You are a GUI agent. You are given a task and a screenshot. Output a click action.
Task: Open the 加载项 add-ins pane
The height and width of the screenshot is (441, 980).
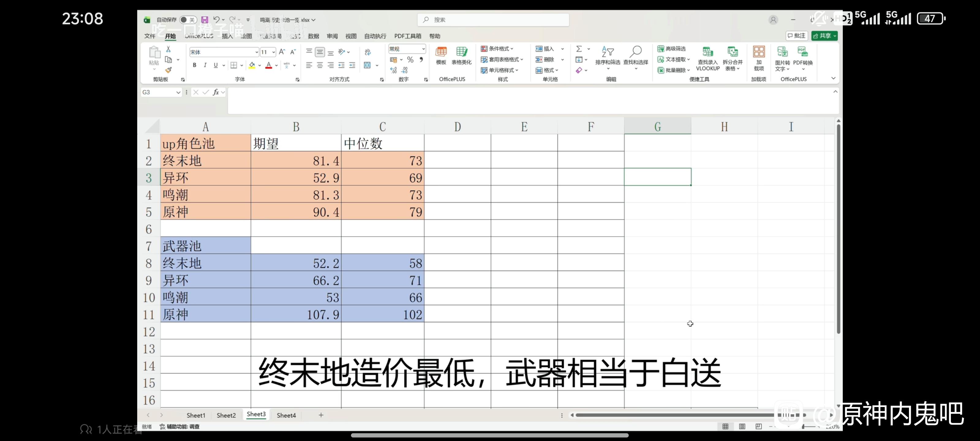759,58
